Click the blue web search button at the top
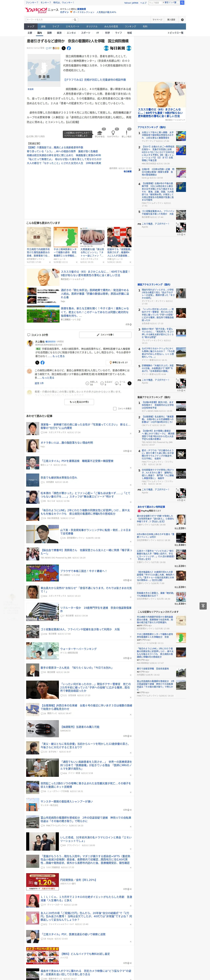 point(182,3)
